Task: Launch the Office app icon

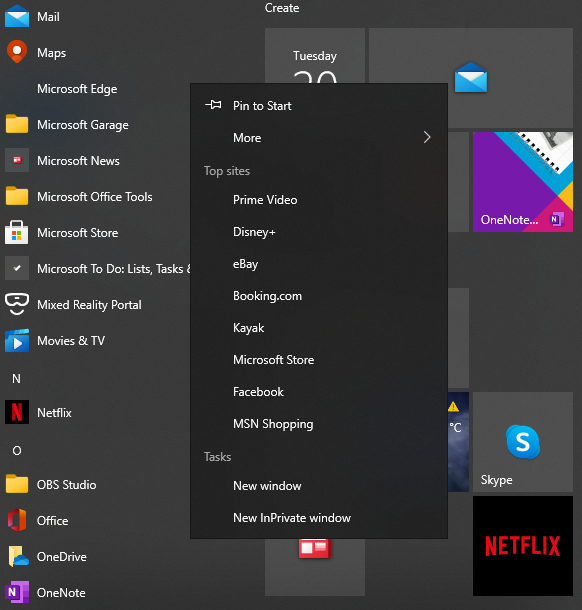Action: point(17,520)
